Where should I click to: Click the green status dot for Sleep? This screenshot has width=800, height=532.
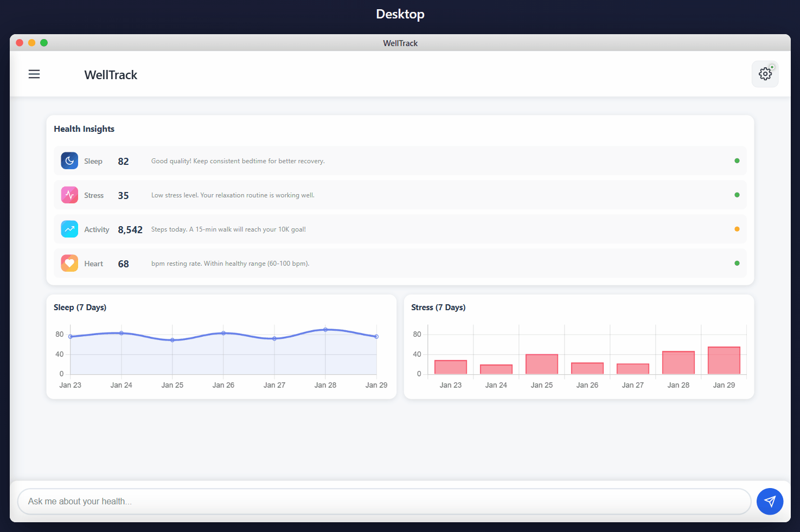(737, 161)
